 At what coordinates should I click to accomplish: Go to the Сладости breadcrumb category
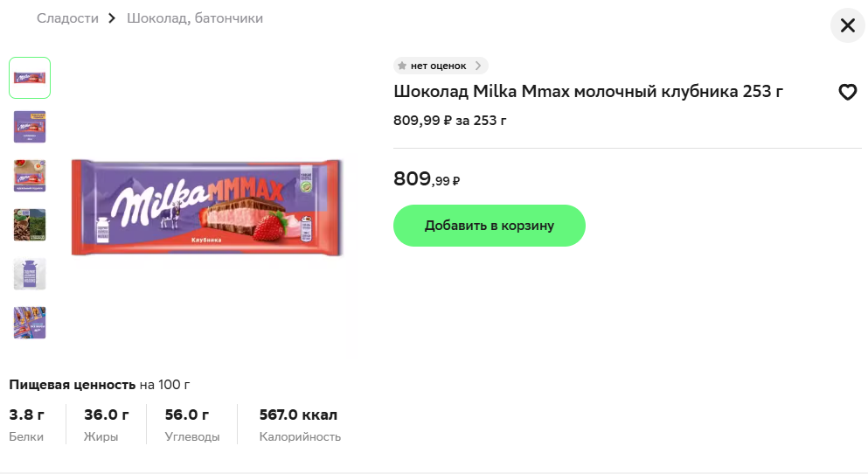[x=67, y=18]
